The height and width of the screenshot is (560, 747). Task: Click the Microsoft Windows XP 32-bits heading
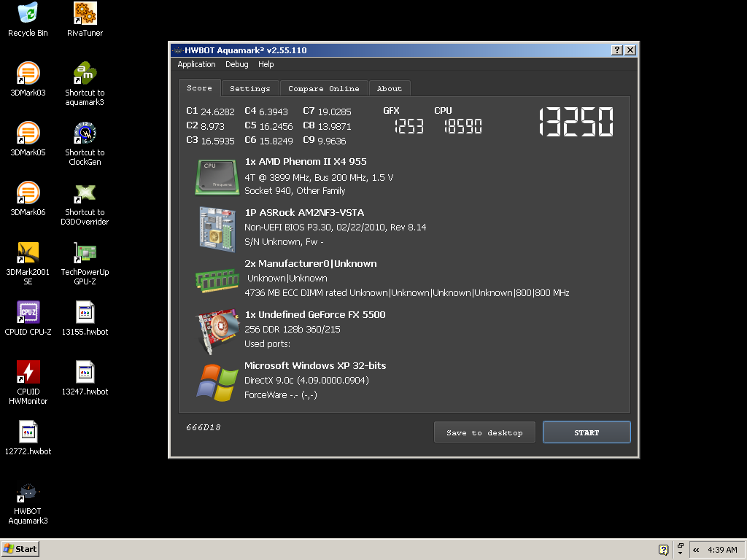click(x=315, y=366)
